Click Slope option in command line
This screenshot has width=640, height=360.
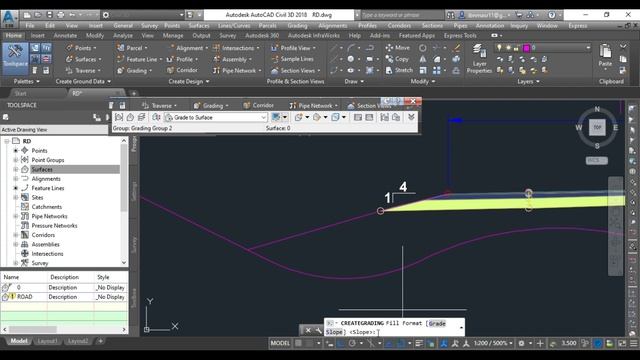(x=334, y=332)
